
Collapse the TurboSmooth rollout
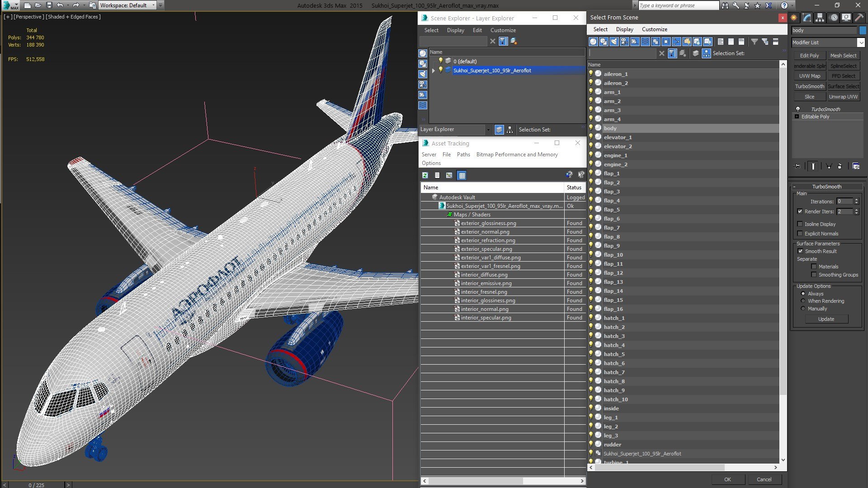794,187
